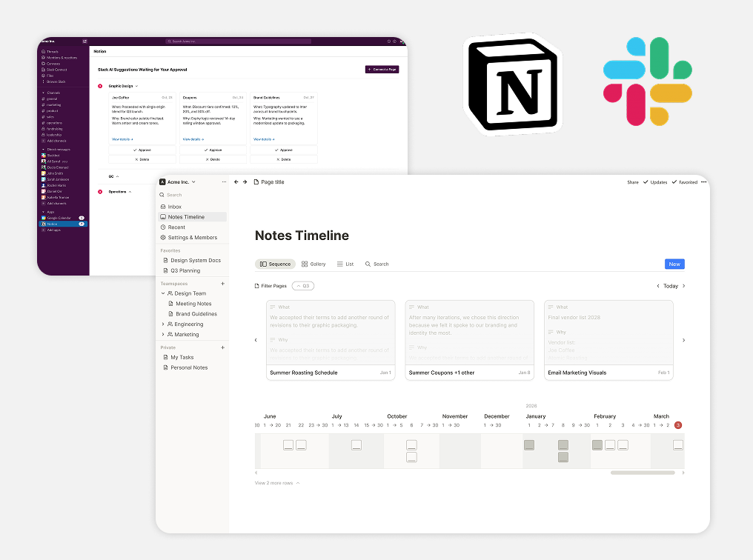The image size is (753, 560).
Task: Switch to the Gallery view tab
Action: [314, 264]
